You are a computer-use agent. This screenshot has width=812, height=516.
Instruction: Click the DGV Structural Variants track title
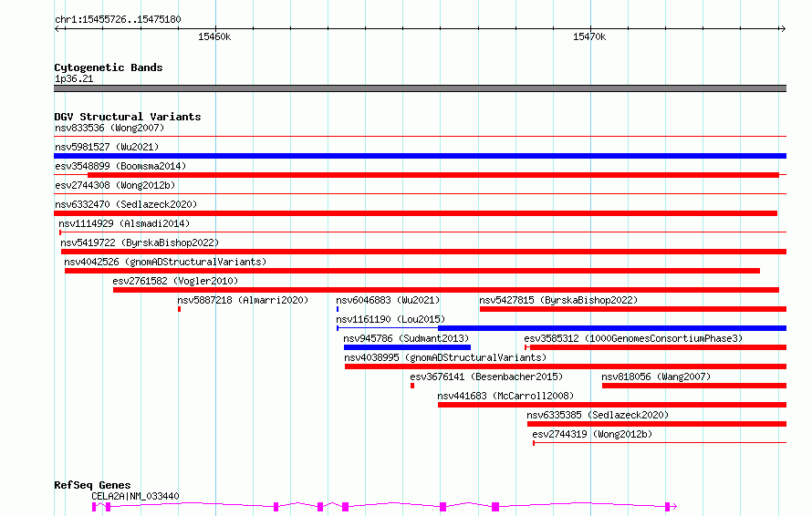click(128, 117)
